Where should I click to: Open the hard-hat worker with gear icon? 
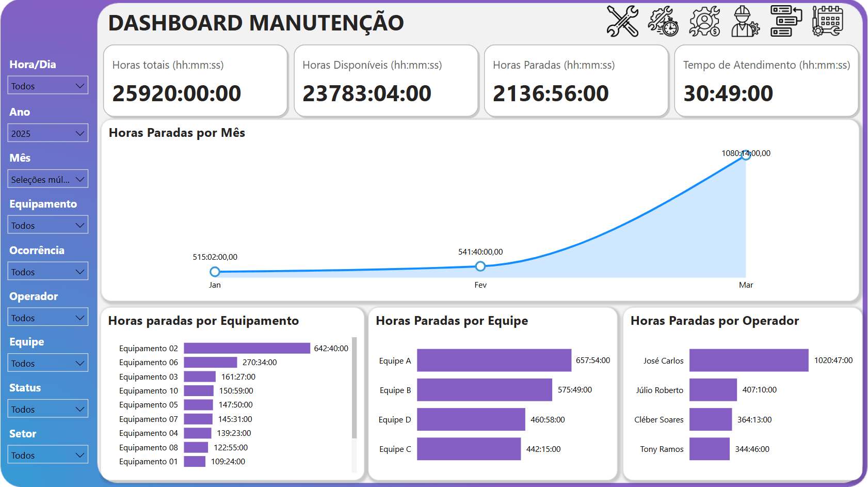(x=745, y=21)
